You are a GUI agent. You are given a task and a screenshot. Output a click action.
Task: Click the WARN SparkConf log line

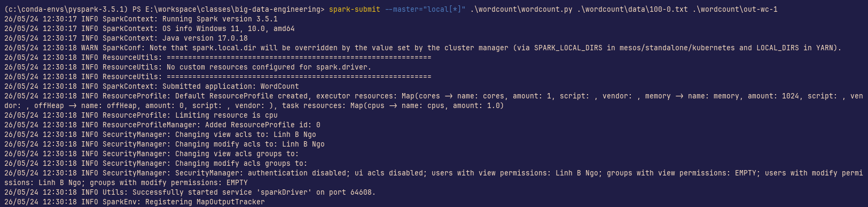click(423, 48)
